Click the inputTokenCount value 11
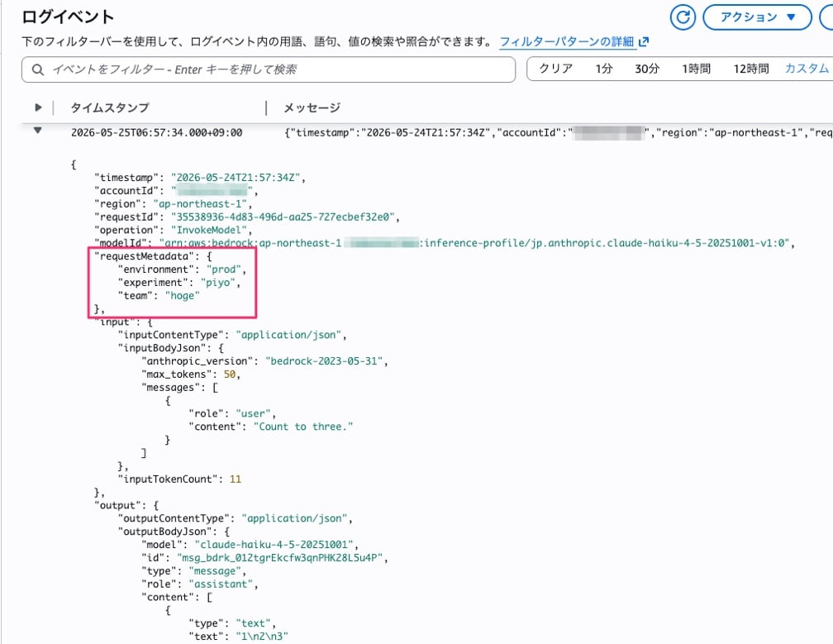The width and height of the screenshot is (833, 644). [236, 479]
